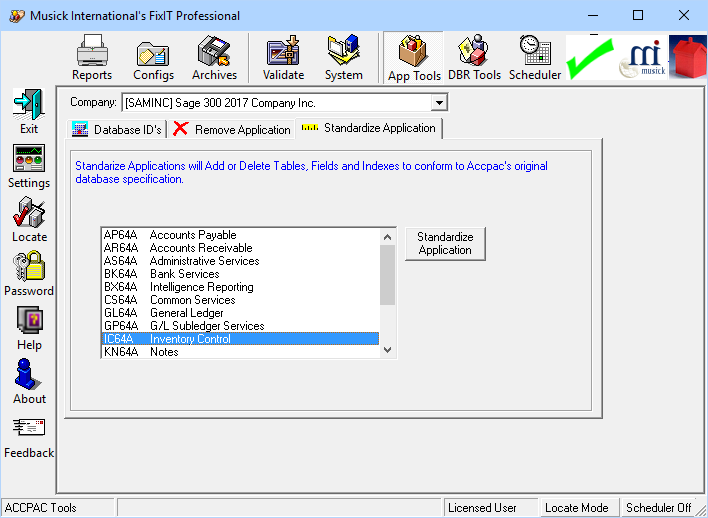Select BX64A Intelligence Reporting row
Image resolution: width=708 pixels, height=518 pixels.
[241, 287]
